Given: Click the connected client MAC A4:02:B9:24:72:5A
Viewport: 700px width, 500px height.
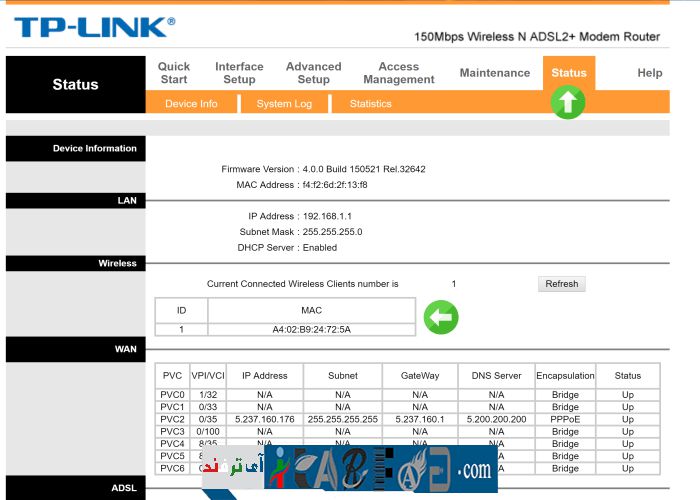Looking at the screenshot, I should click(x=311, y=329).
